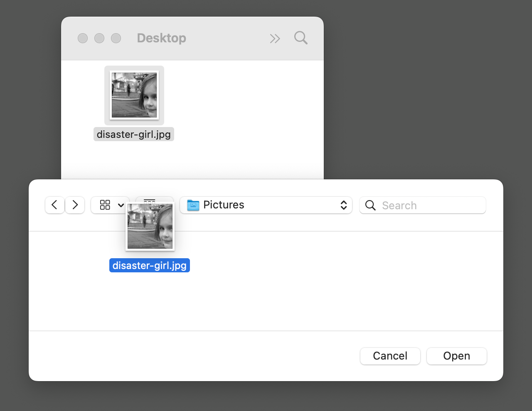Go back using the left chevron button
This screenshot has height=411, width=532.
[x=54, y=205]
